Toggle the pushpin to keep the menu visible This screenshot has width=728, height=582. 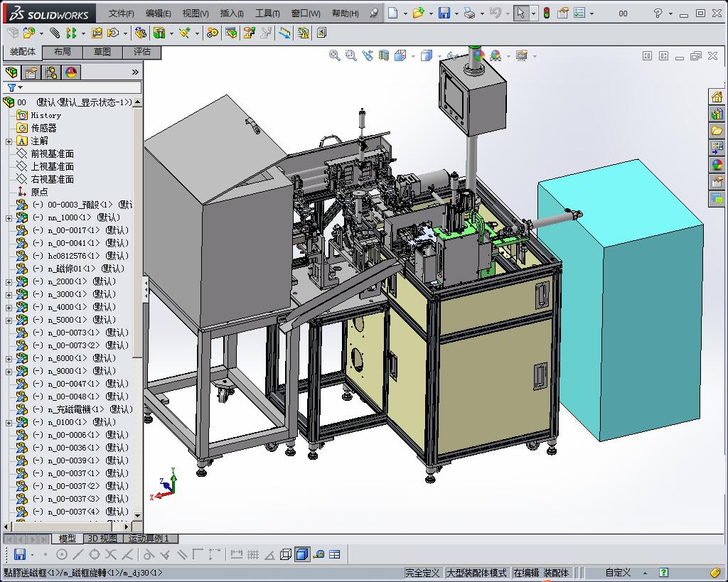(x=374, y=13)
